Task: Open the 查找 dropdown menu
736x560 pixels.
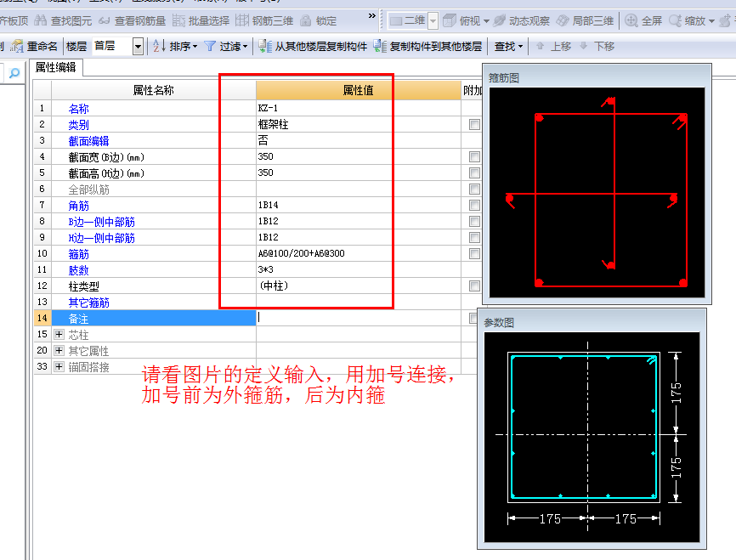Action: coord(508,47)
